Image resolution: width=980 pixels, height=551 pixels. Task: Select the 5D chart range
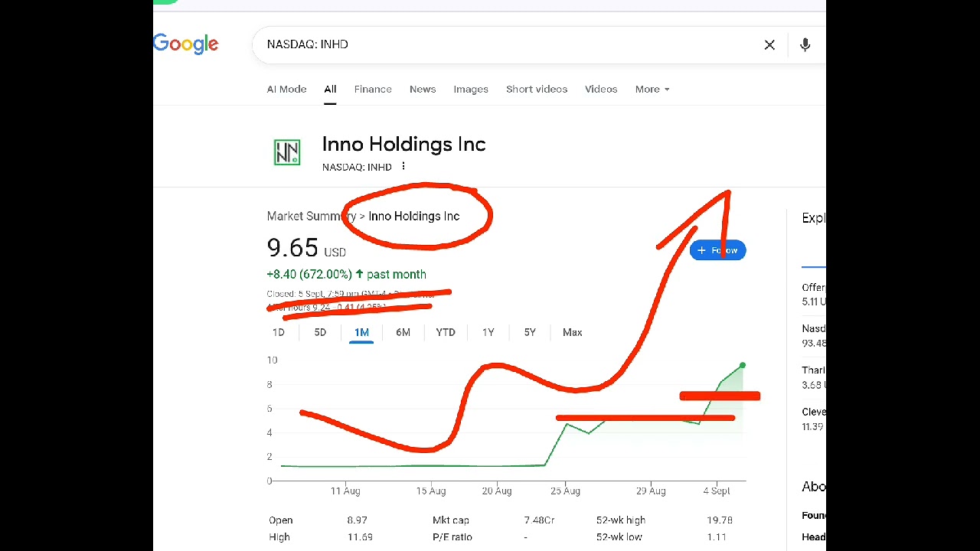[320, 332]
